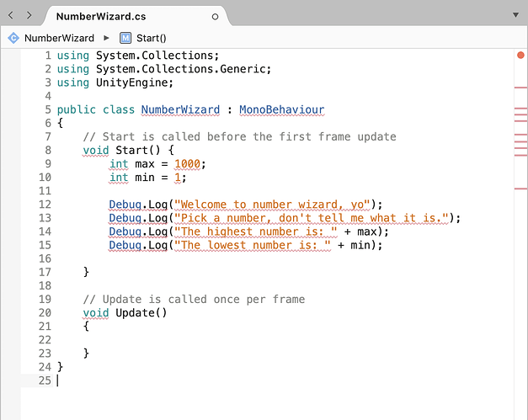This screenshot has height=420, width=528.
Task: Click the first Debug.Log call on line 12
Action: point(138,205)
